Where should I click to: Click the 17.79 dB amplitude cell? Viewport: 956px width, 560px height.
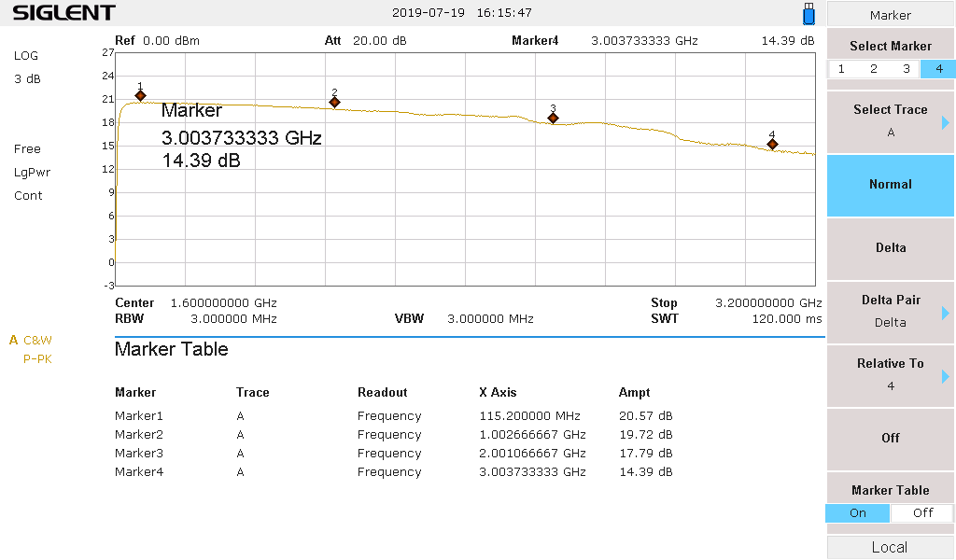point(646,454)
